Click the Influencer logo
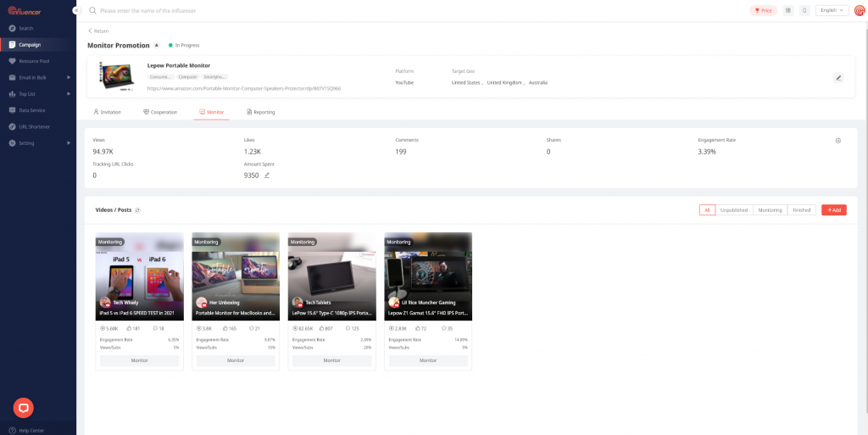 tap(25, 10)
